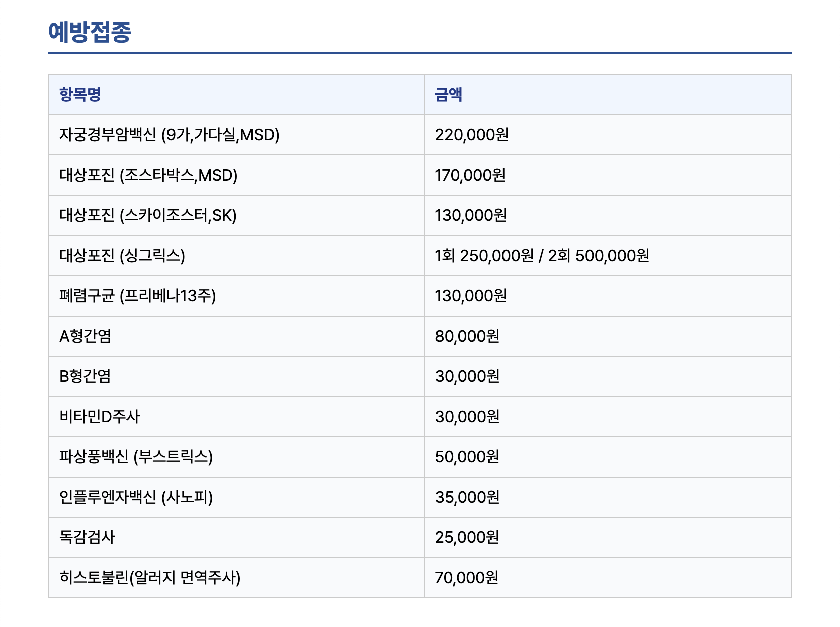Click 히스토불린(알러지 면역주사) item
Screen dimensions: 840x627
(x=150, y=578)
